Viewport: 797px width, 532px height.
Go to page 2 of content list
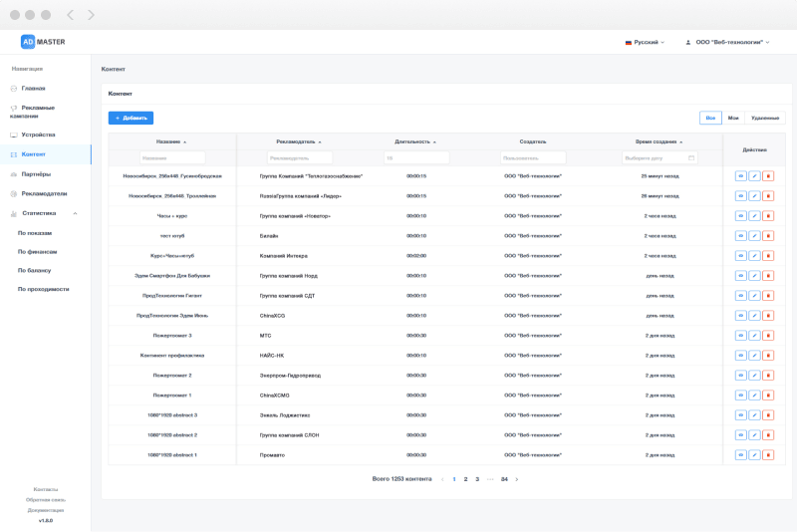click(465, 479)
